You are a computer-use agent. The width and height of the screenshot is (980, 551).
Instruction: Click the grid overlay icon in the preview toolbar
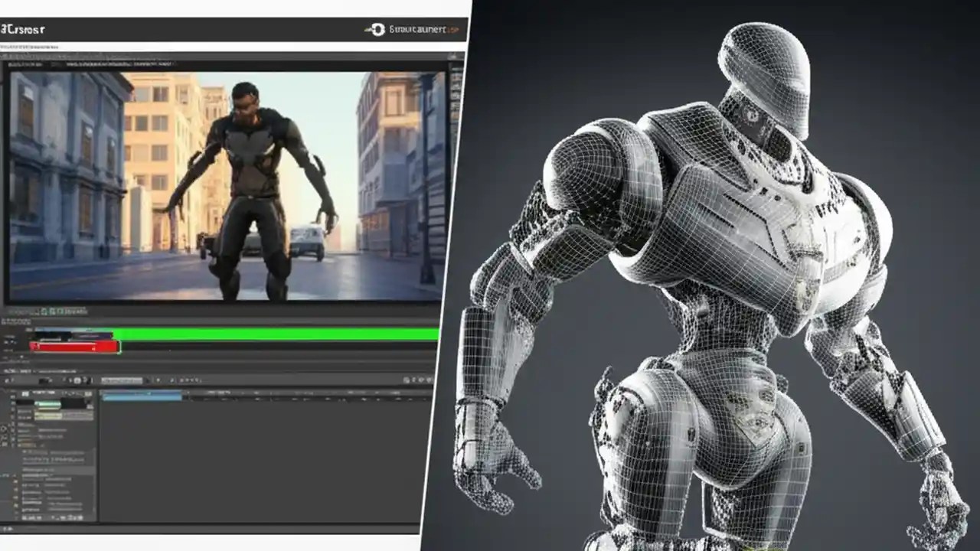pyautogui.click(x=46, y=312)
